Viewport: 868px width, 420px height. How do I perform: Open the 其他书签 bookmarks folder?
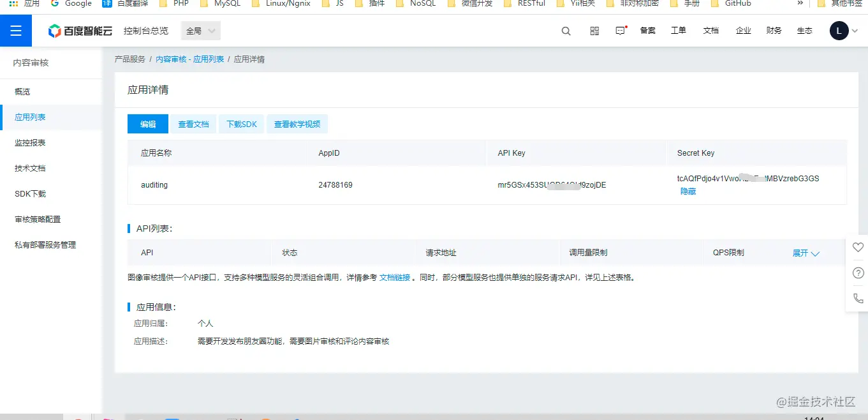[x=841, y=3]
